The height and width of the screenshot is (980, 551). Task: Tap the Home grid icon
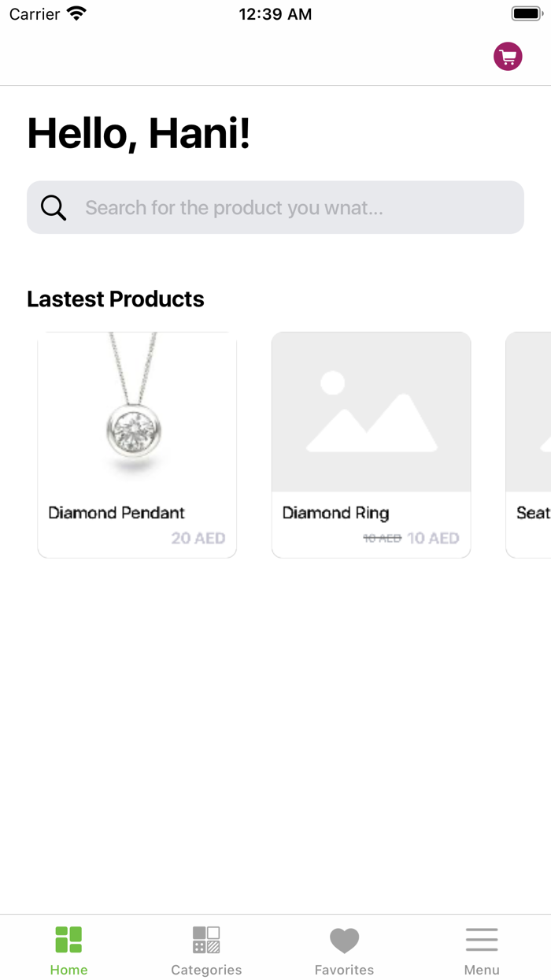coord(68,939)
